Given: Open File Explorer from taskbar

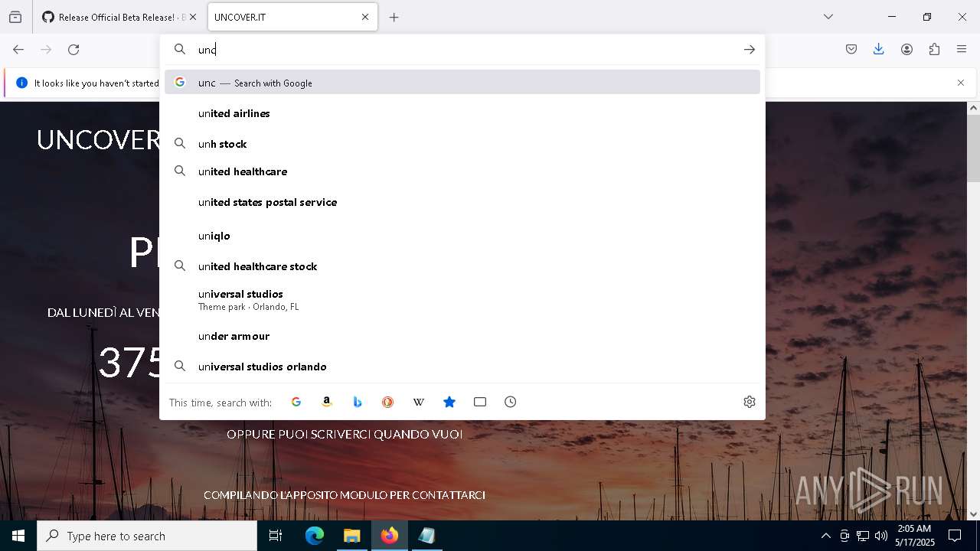Looking at the screenshot, I should click(351, 536).
